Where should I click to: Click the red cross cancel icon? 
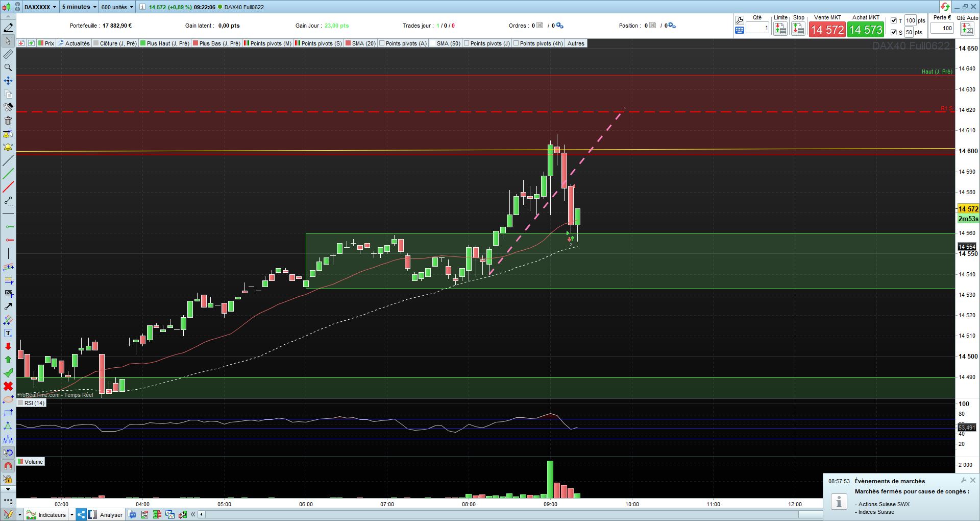tap(8, 386)
